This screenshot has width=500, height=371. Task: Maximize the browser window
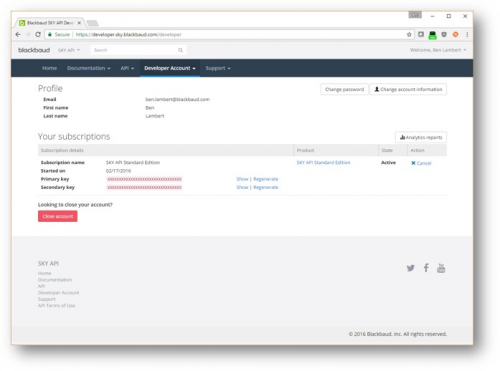[x=449, y=16]
